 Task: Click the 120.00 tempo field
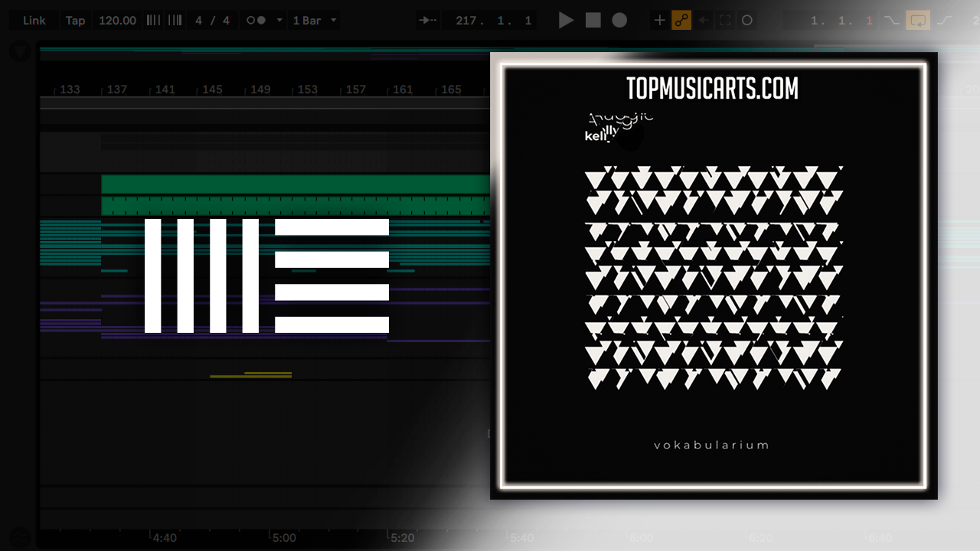tap(117, 21)
